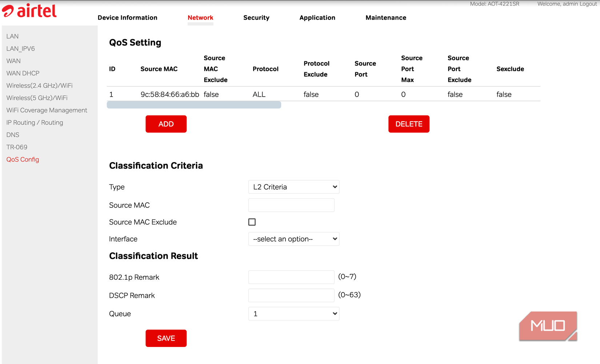Open the Device Information tab
This screenshot has height=364, width=600.
click(x=128, y=17)
